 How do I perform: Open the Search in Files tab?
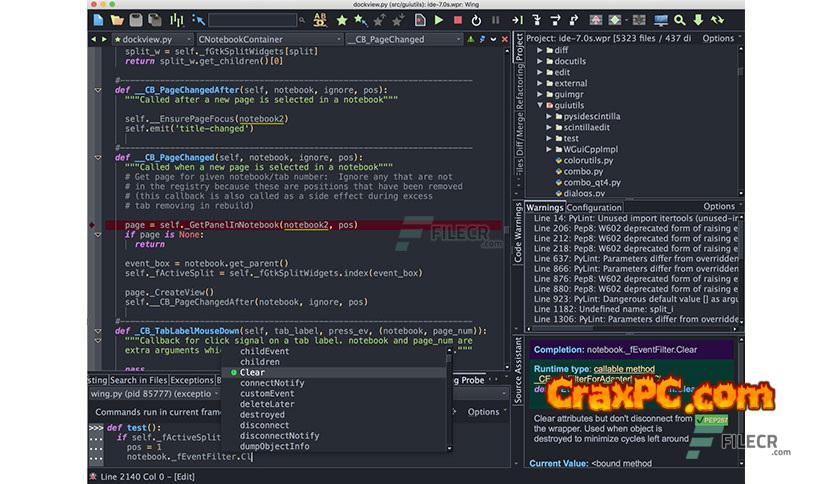click(137, 380)
